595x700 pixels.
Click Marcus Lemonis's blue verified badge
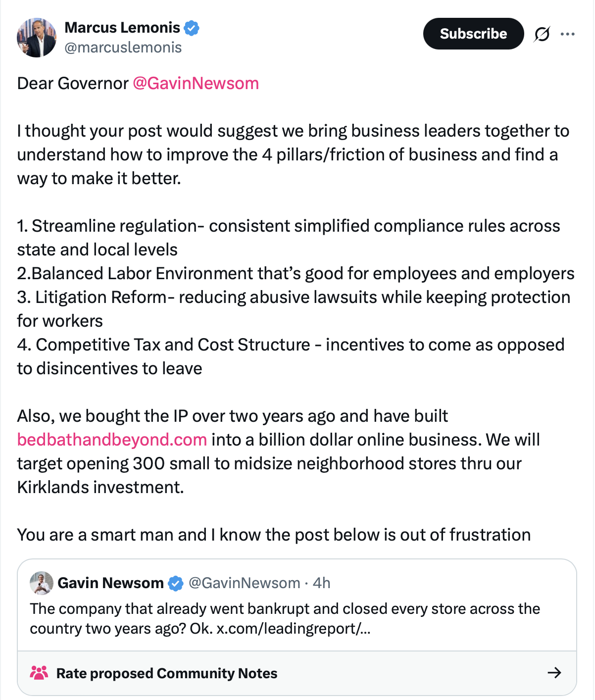tap(192, 28)
